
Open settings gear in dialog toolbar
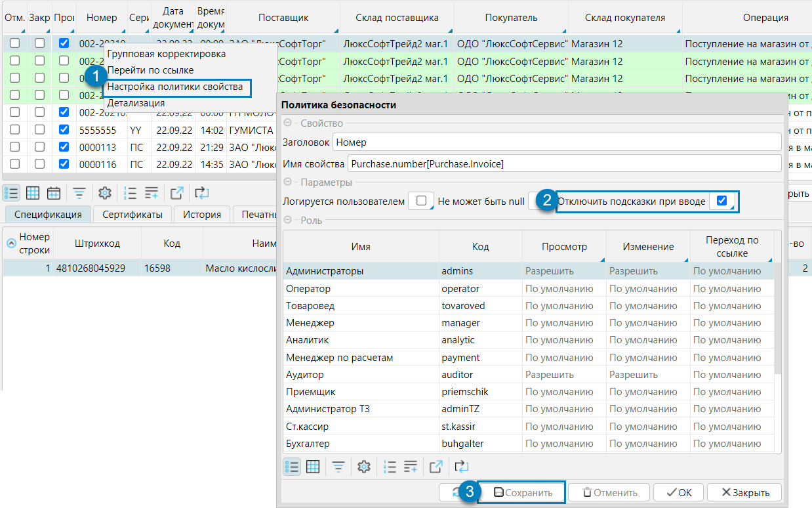click(x=365, y=467)
